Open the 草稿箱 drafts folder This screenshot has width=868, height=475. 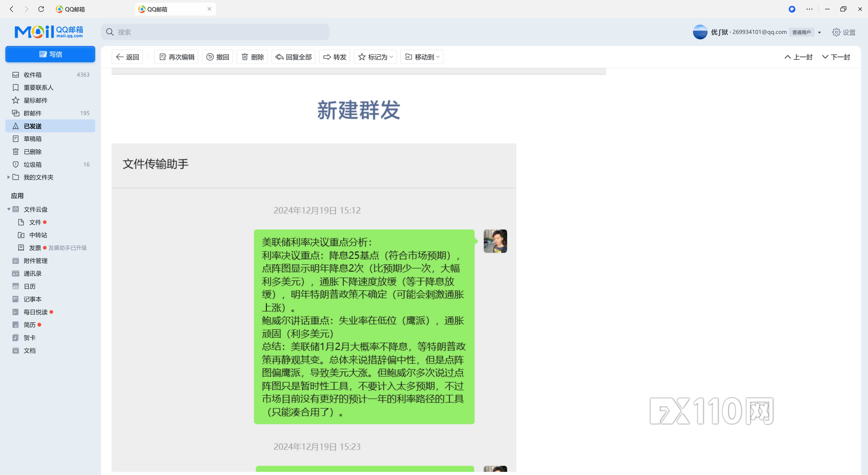click(x=50, y=139)
